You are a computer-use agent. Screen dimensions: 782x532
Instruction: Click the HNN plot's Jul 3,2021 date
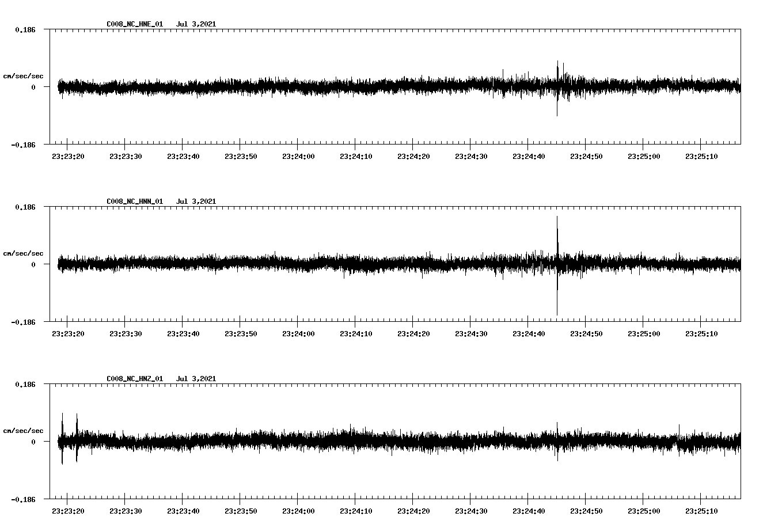(196, 202)
